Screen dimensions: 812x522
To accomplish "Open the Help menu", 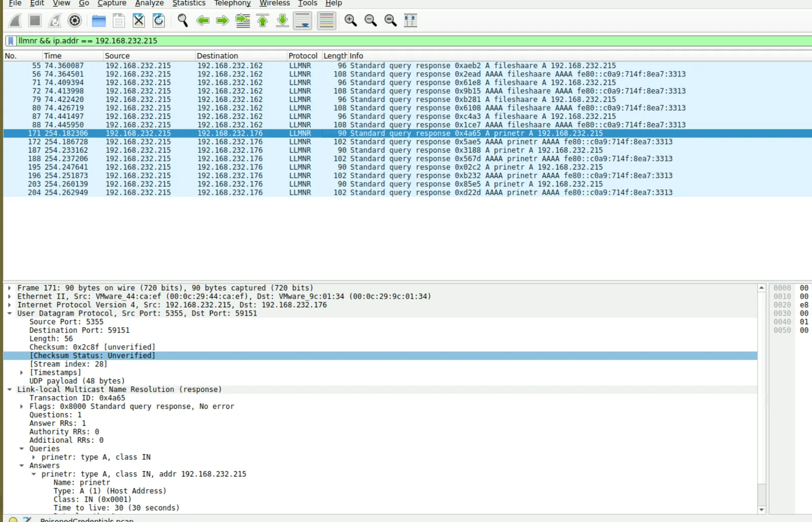I will tap(333, 3).
